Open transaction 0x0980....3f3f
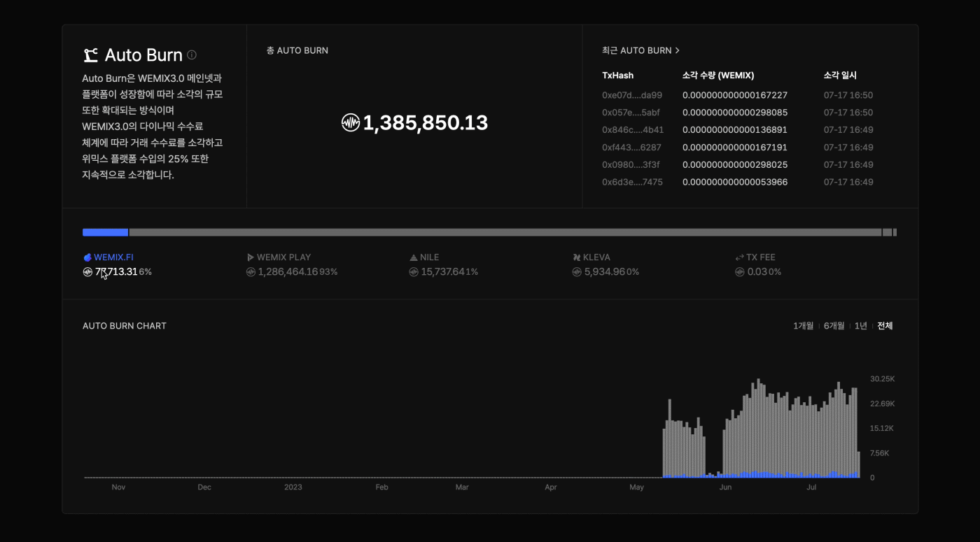This screenshot has height=542, width=980. point(631,165)
